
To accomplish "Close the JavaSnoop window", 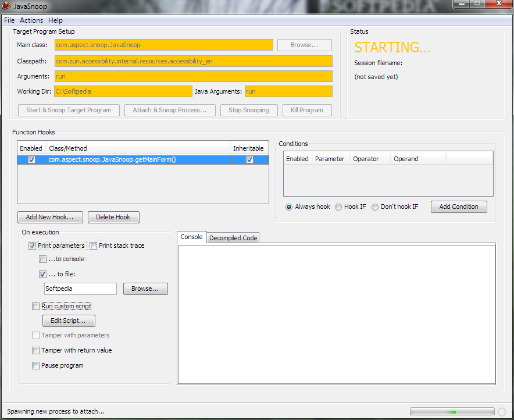I will pyautogui.click(x=499, y=3).
